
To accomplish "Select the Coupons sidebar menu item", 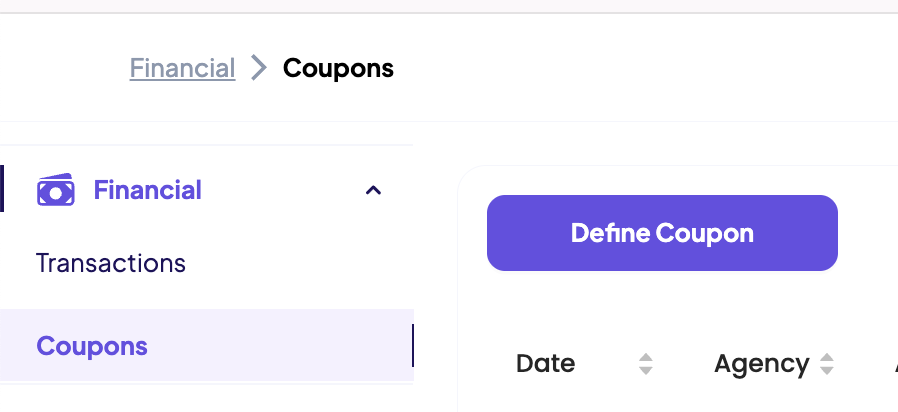I will click(92, 346).
